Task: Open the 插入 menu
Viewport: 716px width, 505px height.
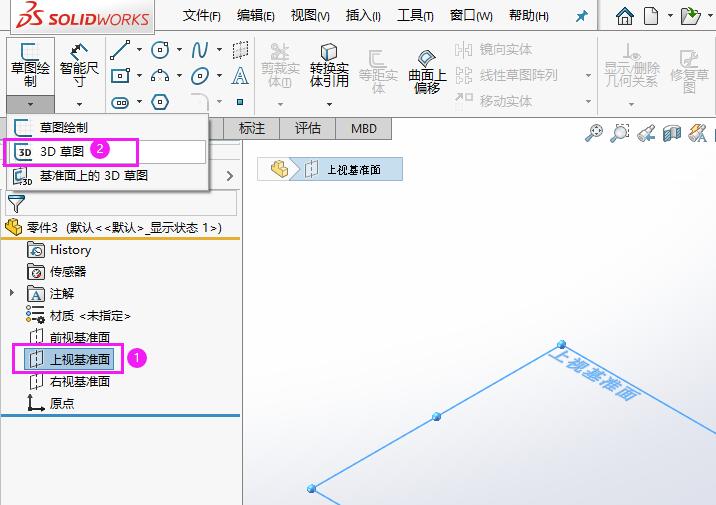Action: coord(363,16)
